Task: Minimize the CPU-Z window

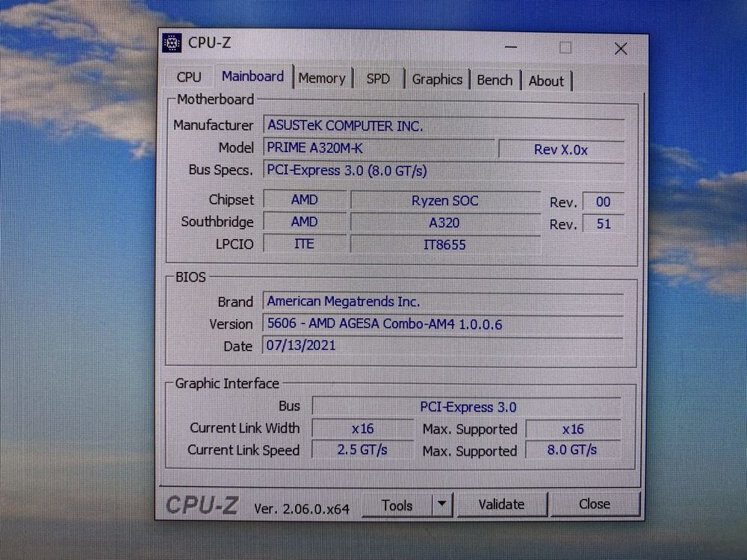Action: coord(511,47)
